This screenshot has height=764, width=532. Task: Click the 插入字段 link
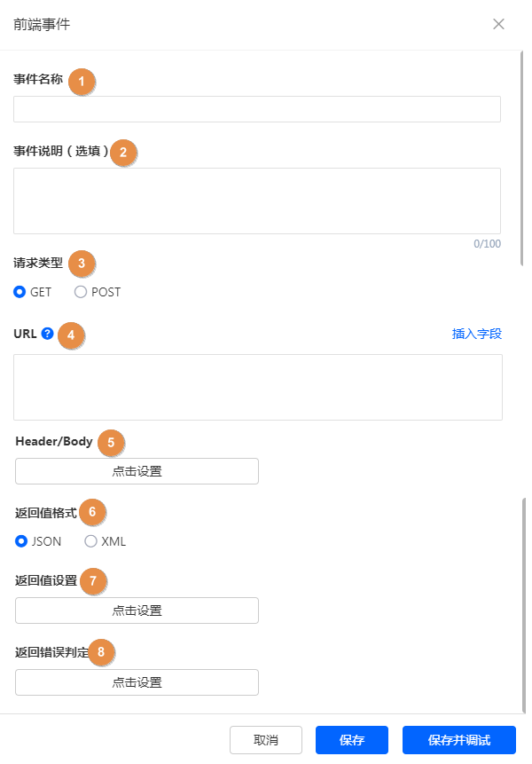click(x=477, y=335)
